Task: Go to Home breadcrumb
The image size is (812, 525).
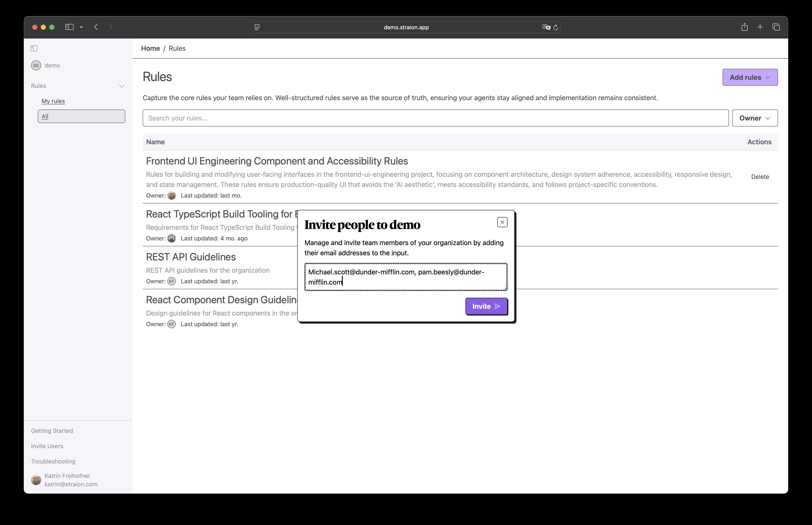Action: (x=150, y=48)
